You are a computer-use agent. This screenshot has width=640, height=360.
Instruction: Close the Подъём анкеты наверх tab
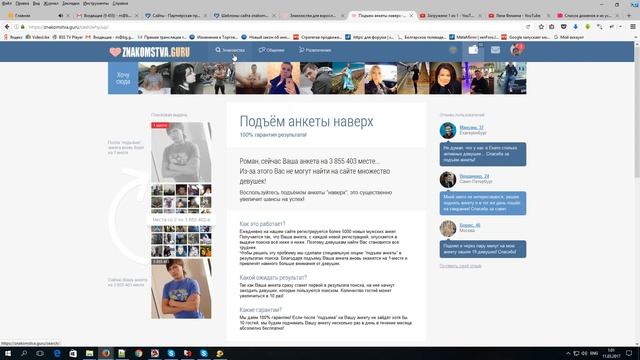point(411,16)
